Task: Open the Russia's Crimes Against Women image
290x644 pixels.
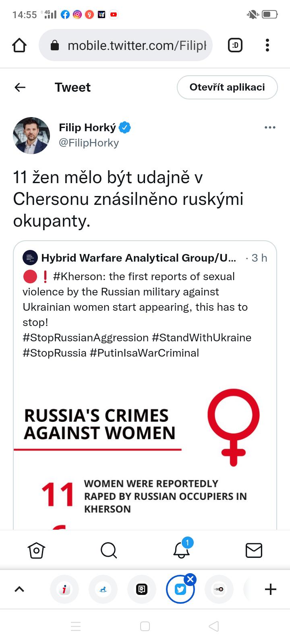Action: pyautogui.click(x=145, y=451)
